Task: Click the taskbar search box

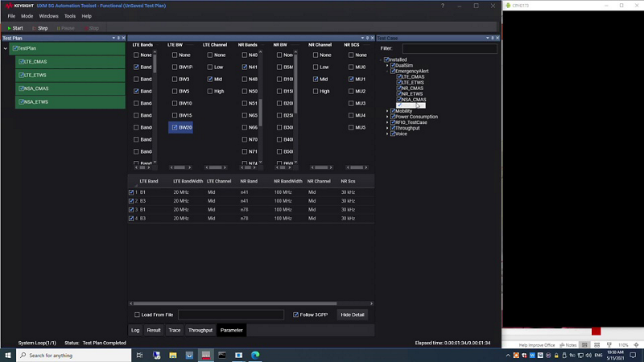Action: (74, 355)
